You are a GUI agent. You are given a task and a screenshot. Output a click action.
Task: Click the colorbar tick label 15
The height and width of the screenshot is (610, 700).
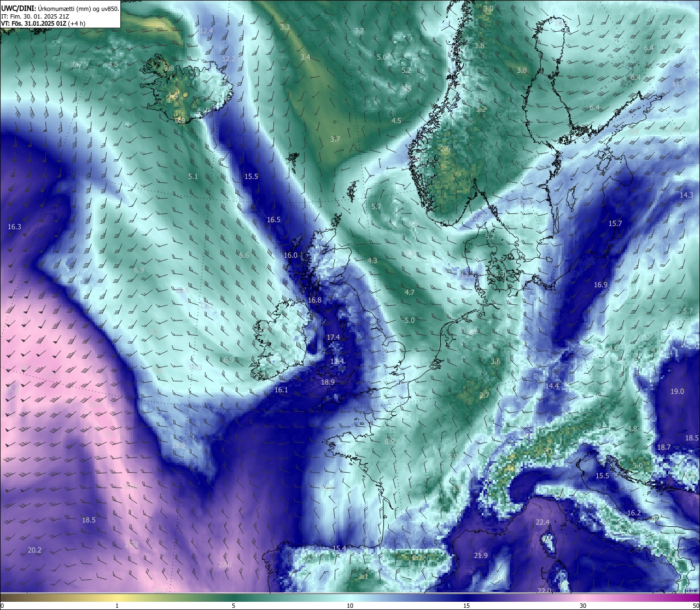[x=466, y=606]
